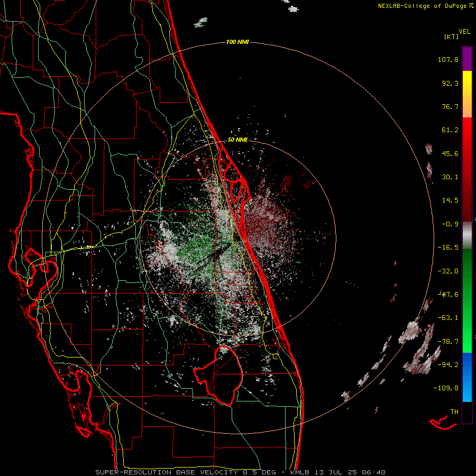Click the 92.3 velocity scale value

450,83
